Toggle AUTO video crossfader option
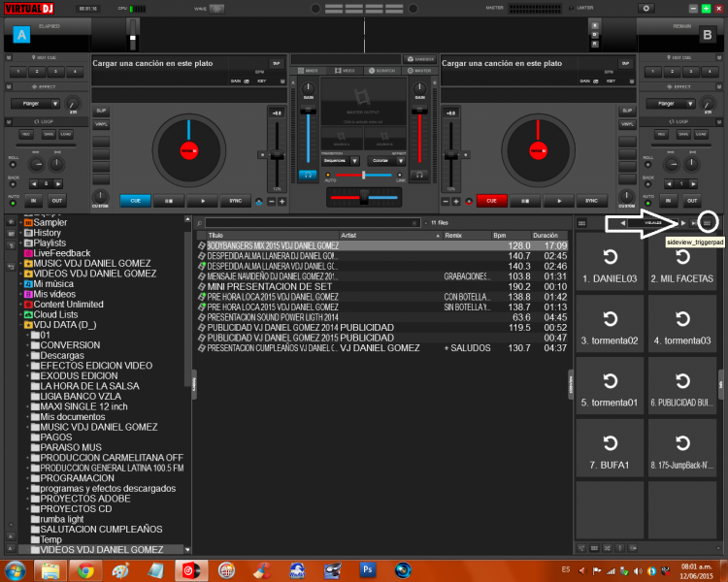This screenshot has width=728, height=582. point(328,176)
